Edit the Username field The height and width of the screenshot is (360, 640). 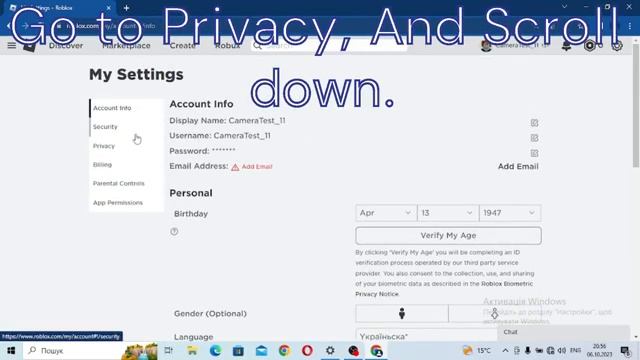click(x=534, y=138)
